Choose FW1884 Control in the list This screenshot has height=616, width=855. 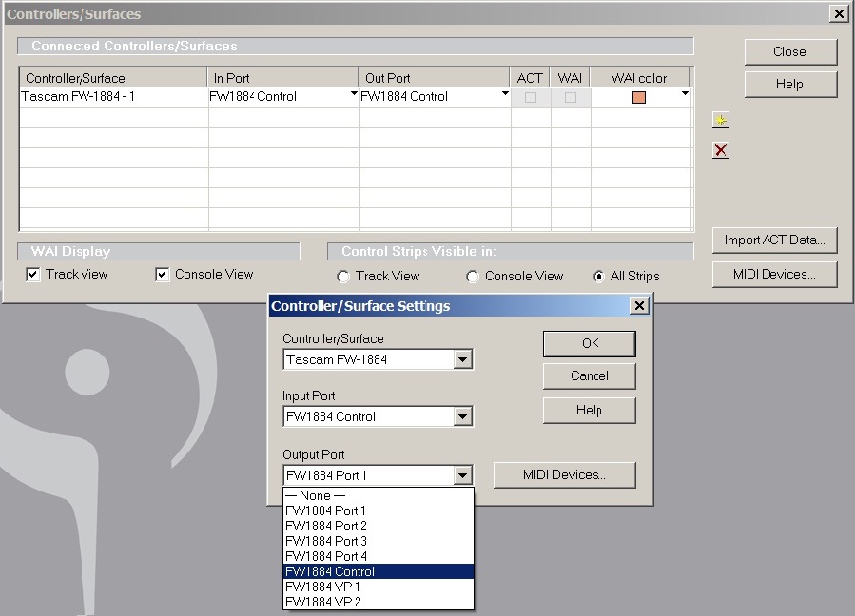coord(379,571)
